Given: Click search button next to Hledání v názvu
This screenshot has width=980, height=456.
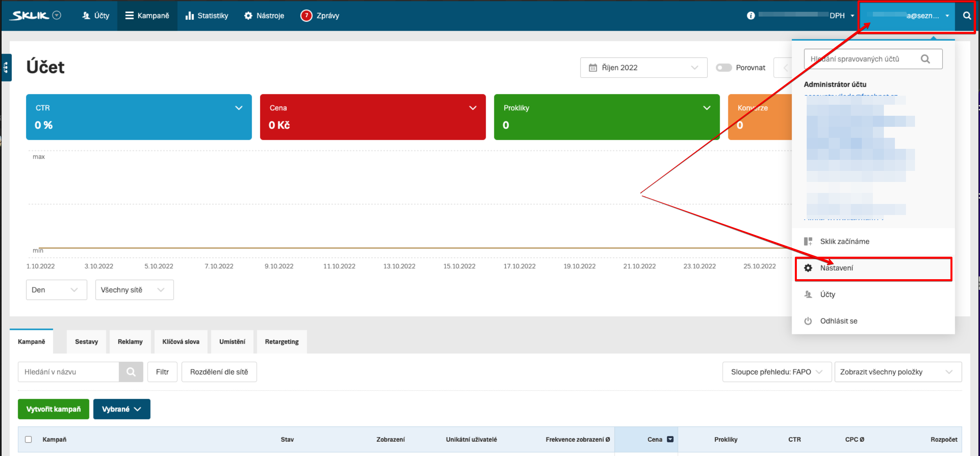Looking at the screenshot, I should pos(131,372).
